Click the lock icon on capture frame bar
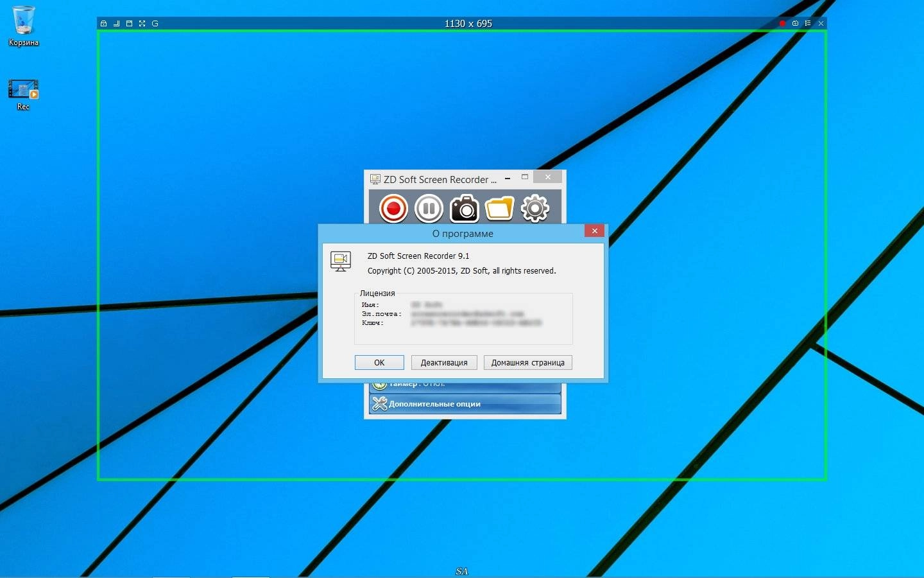Screen dimensions: 924x578 tap(103, 23)
